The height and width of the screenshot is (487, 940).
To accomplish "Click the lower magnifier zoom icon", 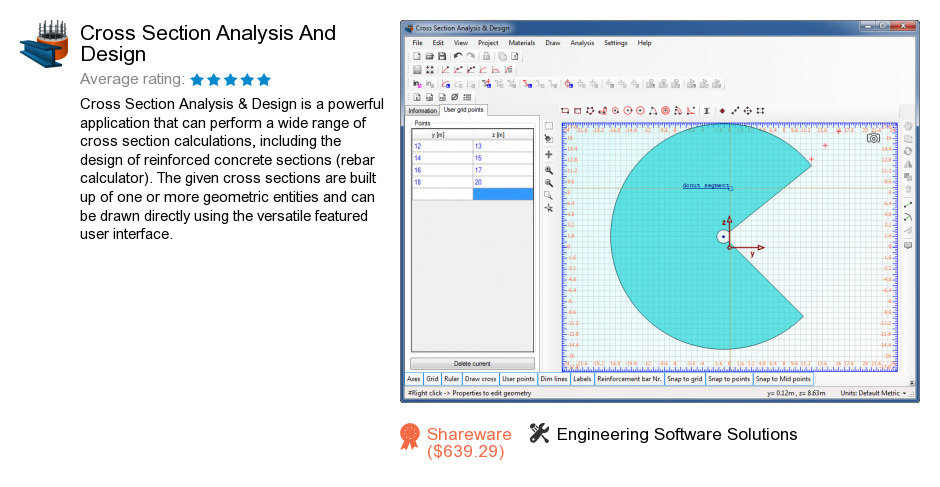I will click(x=549, y=183).
